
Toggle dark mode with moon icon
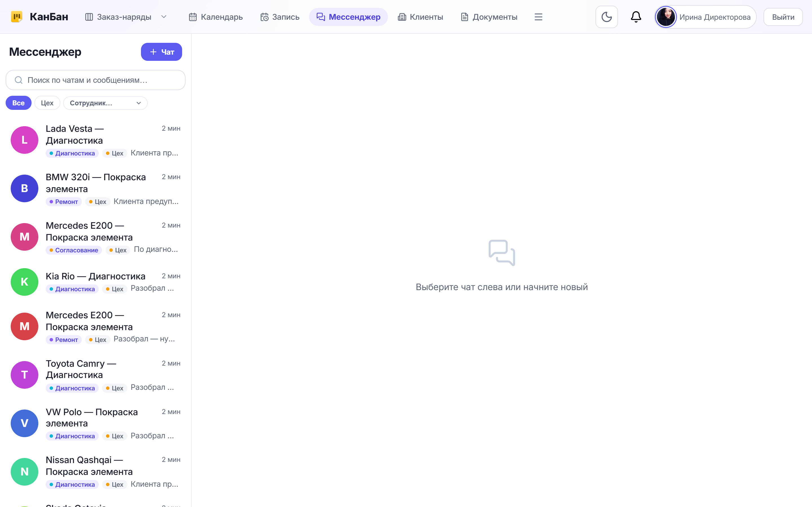click(606, 17)
